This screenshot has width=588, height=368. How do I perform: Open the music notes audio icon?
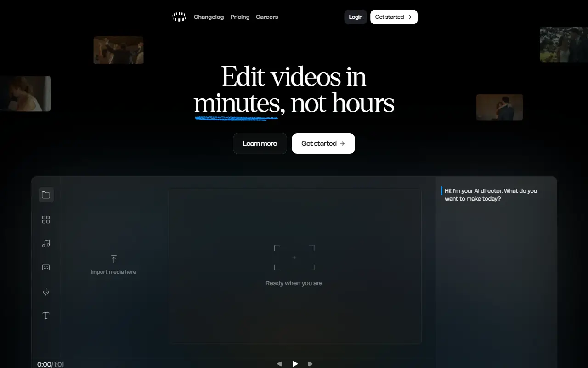click(46, 243)
